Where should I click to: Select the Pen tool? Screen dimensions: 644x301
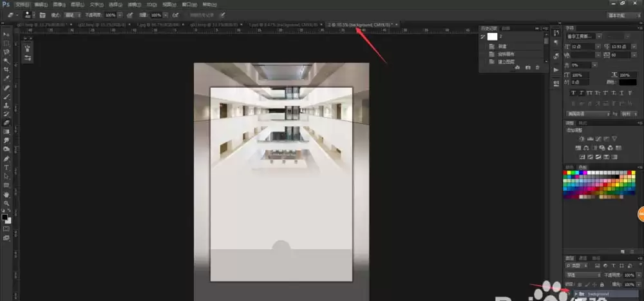tap(6, 159)
